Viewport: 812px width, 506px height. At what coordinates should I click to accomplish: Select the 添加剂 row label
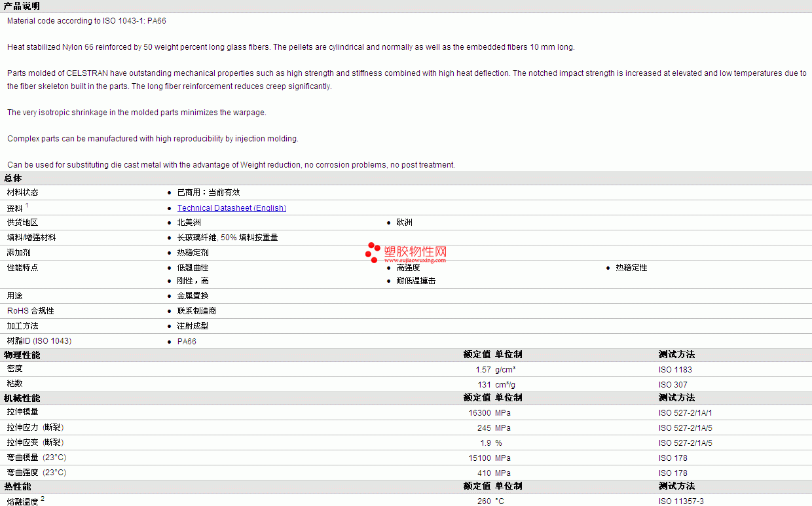pos(19,253)
